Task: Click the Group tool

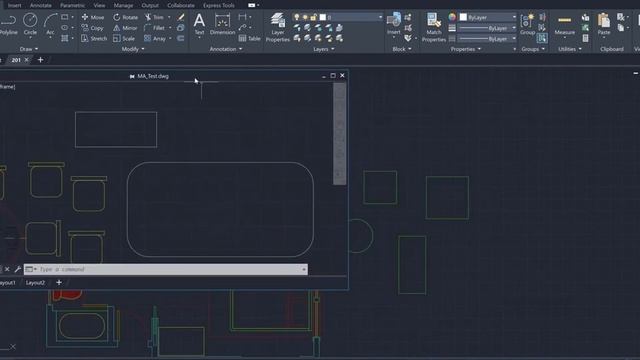Action: [x=527, y=24]
